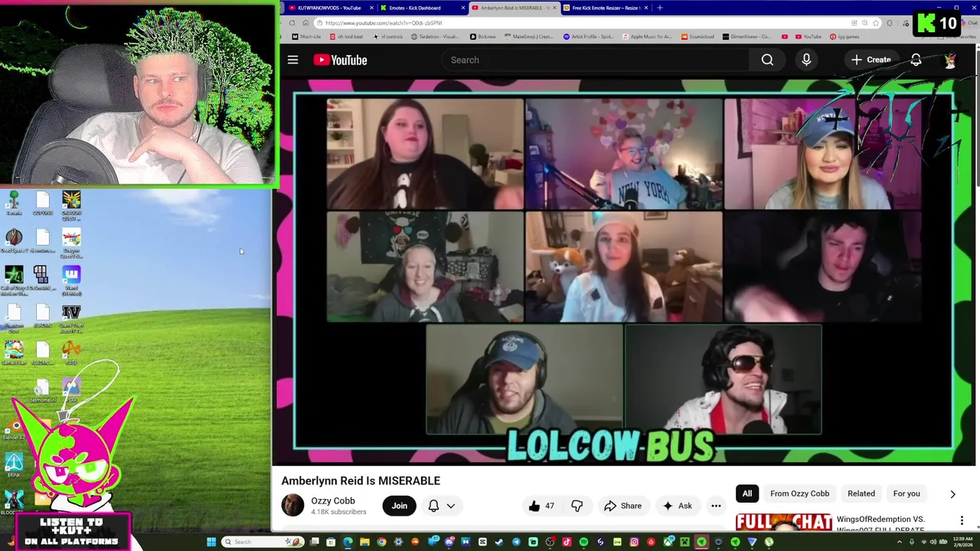Image resolution: width=980 pixels, height=551 pixels.
Task: Open the Ozzy Cobb channel name link
Action: [x=333, y=500]
